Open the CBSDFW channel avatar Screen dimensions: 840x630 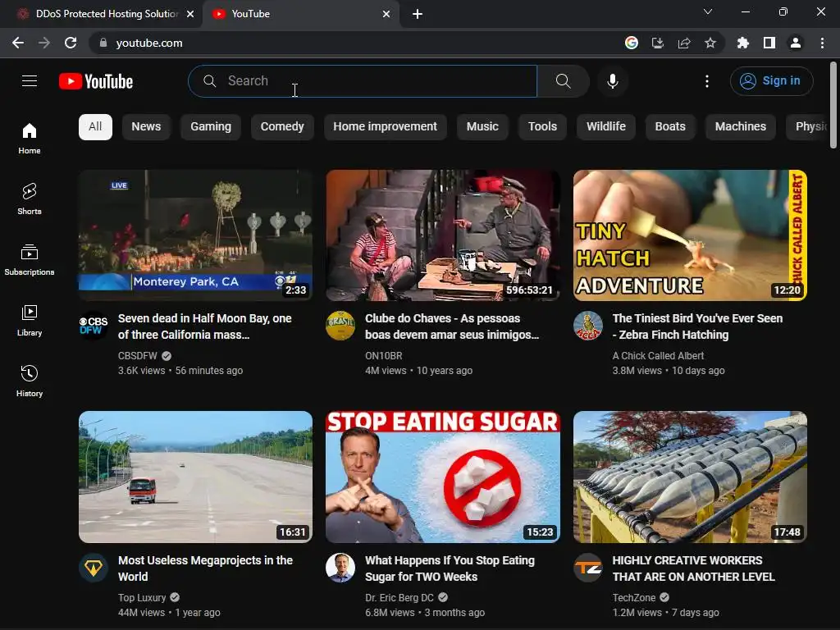(x=94, y=325)
